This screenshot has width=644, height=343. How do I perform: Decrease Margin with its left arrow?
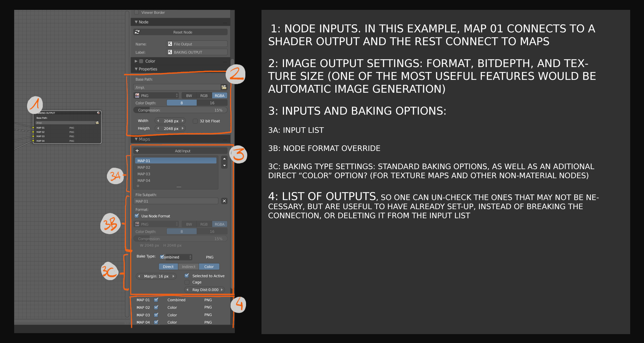[x=139, y=276]
